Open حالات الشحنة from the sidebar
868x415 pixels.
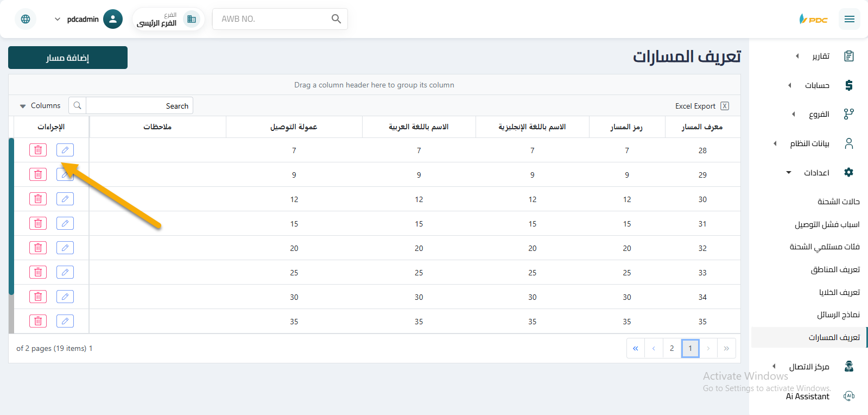pos(838,202)
